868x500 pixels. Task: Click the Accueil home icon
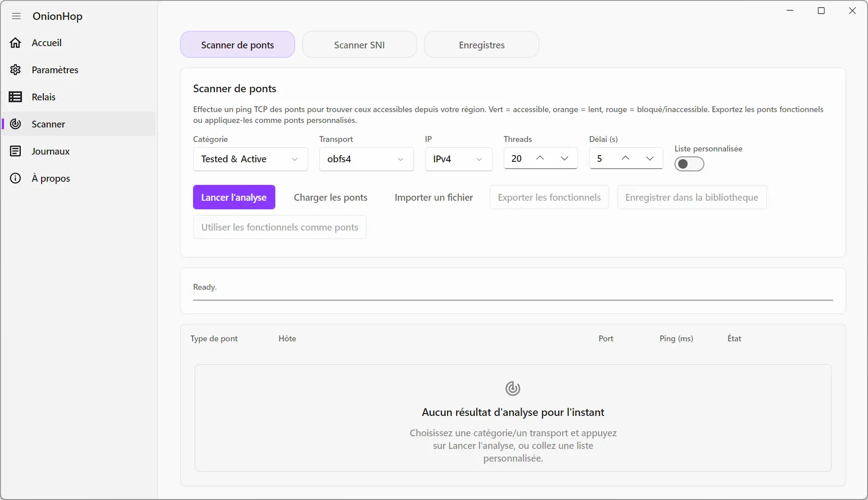[15, 43]
